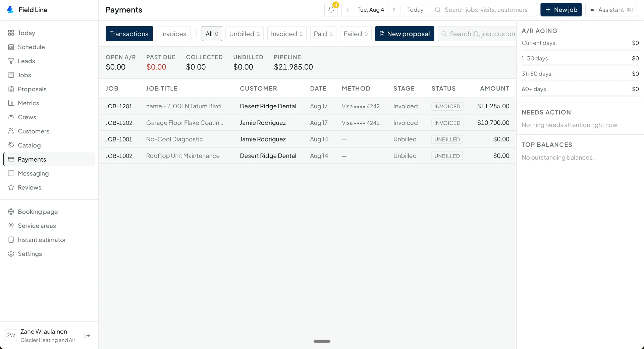Open the Booking page item
The height and width of the screenshot is (349, 644).
49,212
